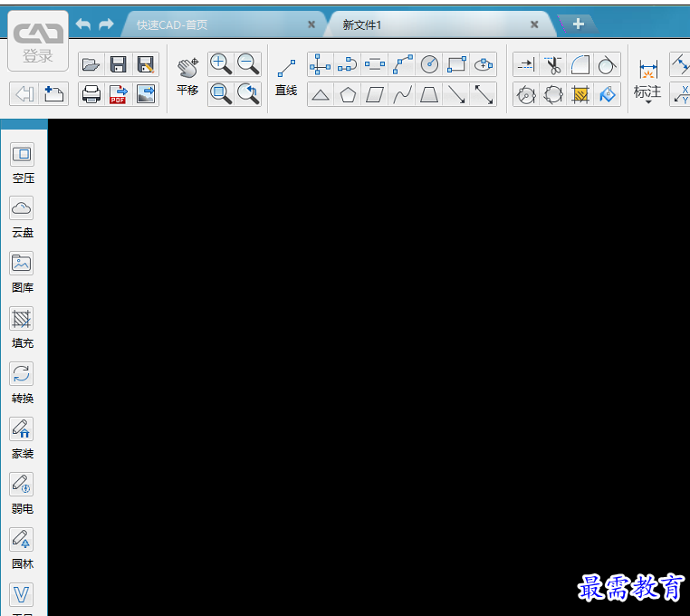Select the rectangle tool
Image resolution: width=690 pixels, height=616 pixels.
click(456, 64)
